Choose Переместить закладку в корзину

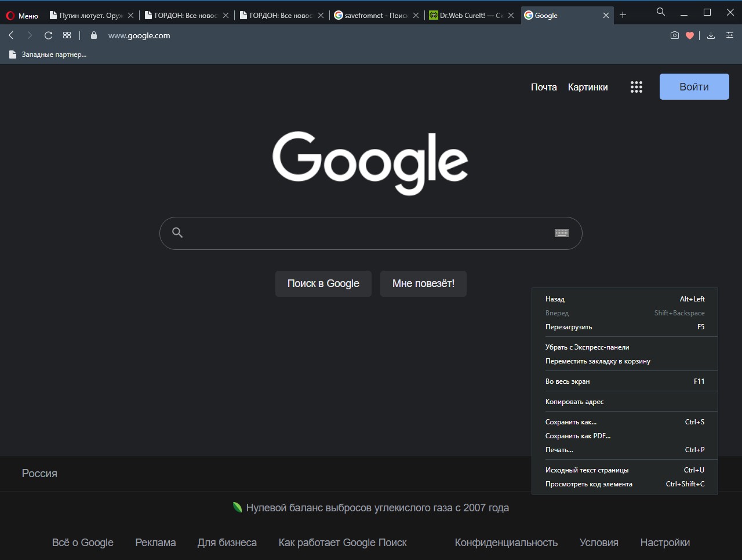(x=625, y=361)
